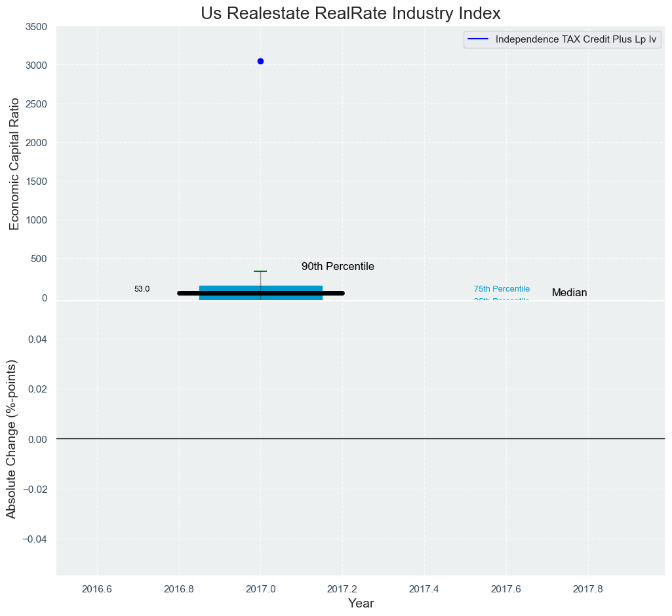Click the 3500 y-axis tick label

[36, 27]
